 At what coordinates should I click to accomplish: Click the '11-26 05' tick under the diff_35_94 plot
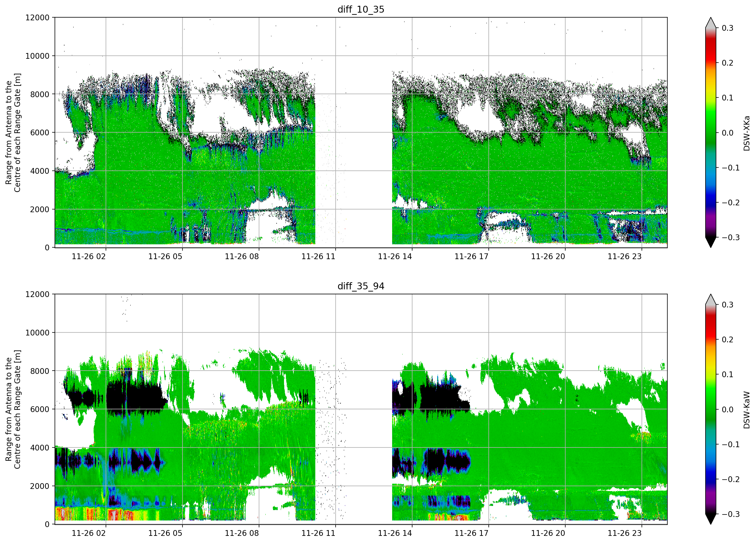click(165, 533)
